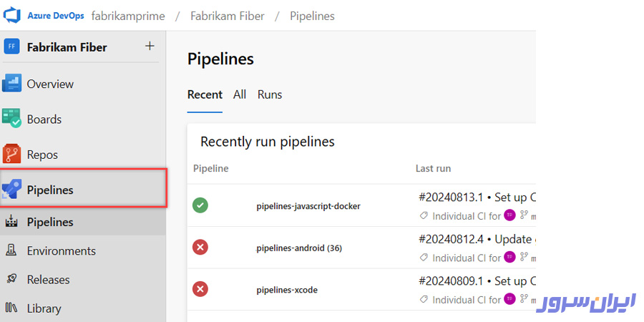Open Releases in the sidebar
The width and height of the screenshot is (644, 322).
[48, 280]
